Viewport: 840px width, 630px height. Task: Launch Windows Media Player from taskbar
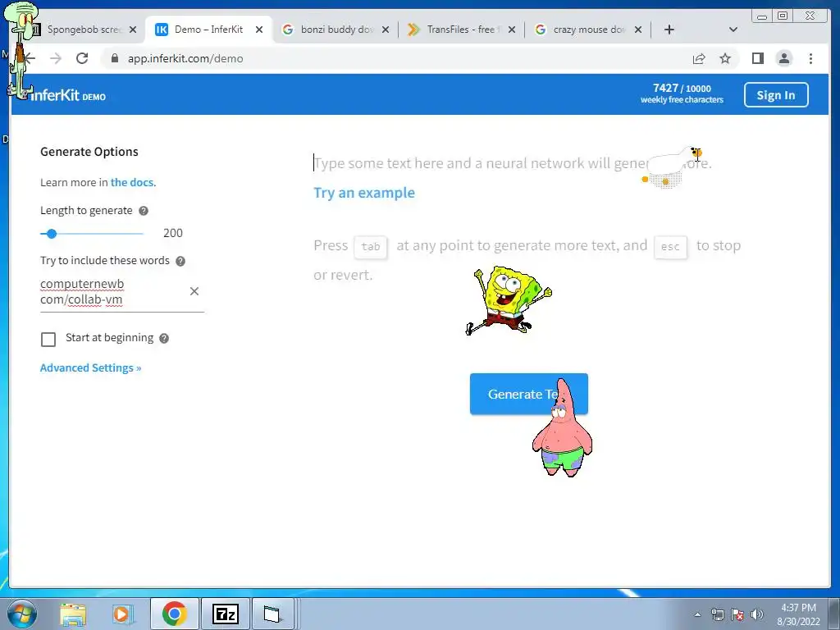(x=121, y=614)
